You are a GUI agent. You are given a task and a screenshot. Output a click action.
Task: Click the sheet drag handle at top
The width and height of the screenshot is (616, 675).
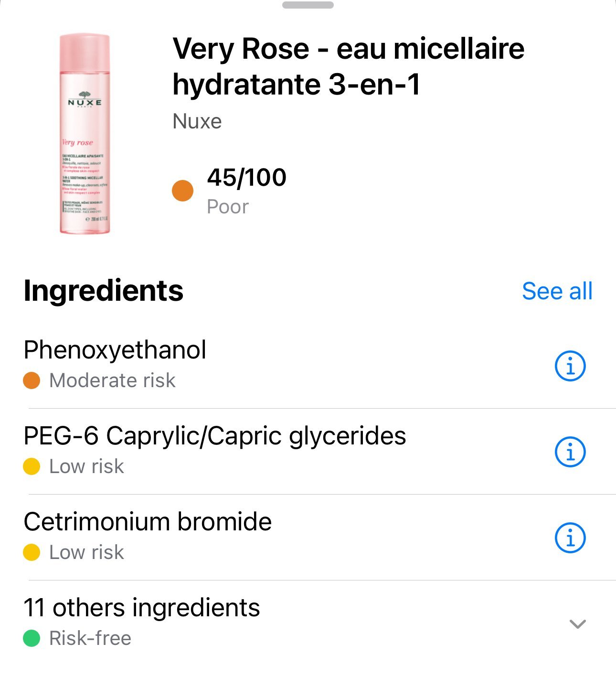tap(308, 5)
